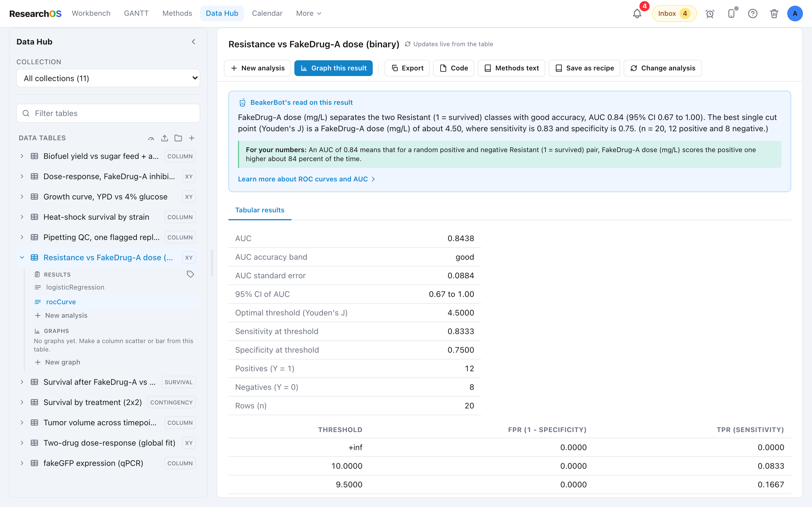Click the Filter tables search field
This screenshot has width=812, height=507.
pos(108,113)
